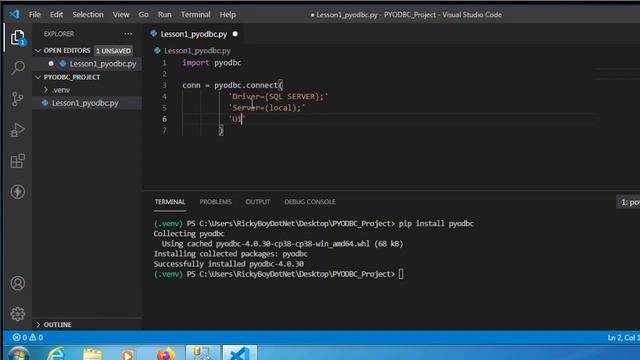Open the Edit menu
This screenshot has width=640, height=360.
pos(56,14)
